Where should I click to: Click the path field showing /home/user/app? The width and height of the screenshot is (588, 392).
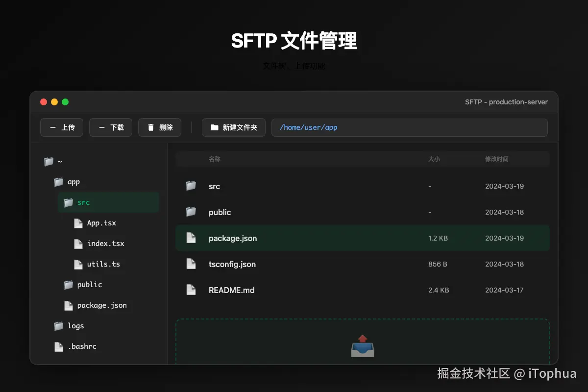(x=410, y=127)
